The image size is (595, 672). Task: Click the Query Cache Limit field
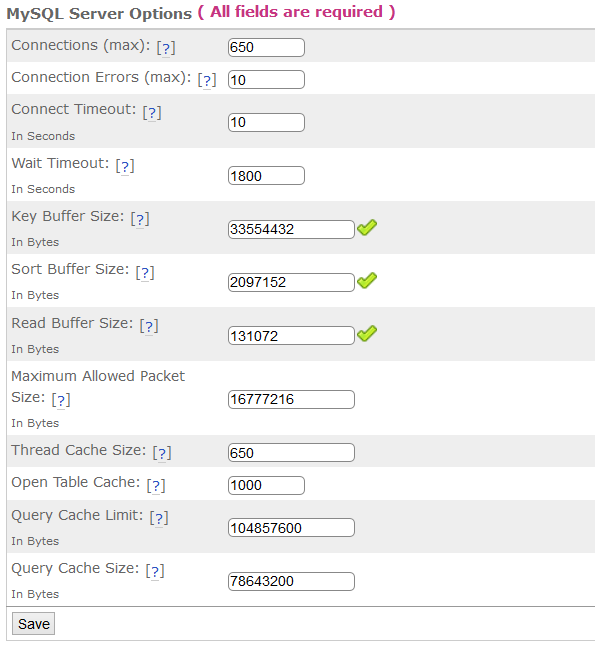[x=291, y=528]
